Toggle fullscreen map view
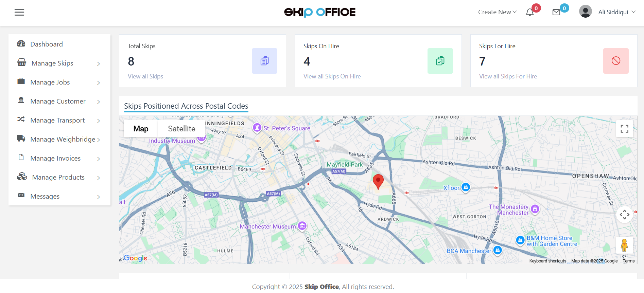644x293 pixels. point(624,129)
